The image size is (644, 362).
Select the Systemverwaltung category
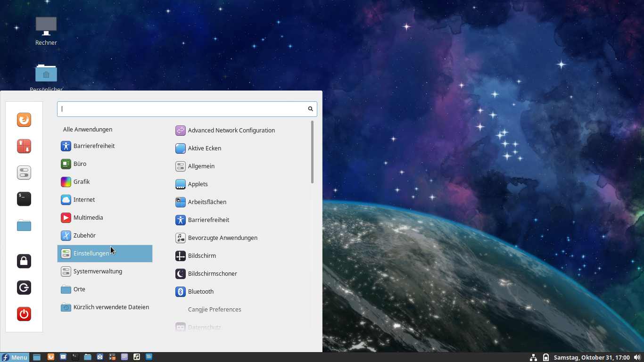point(105,271)
